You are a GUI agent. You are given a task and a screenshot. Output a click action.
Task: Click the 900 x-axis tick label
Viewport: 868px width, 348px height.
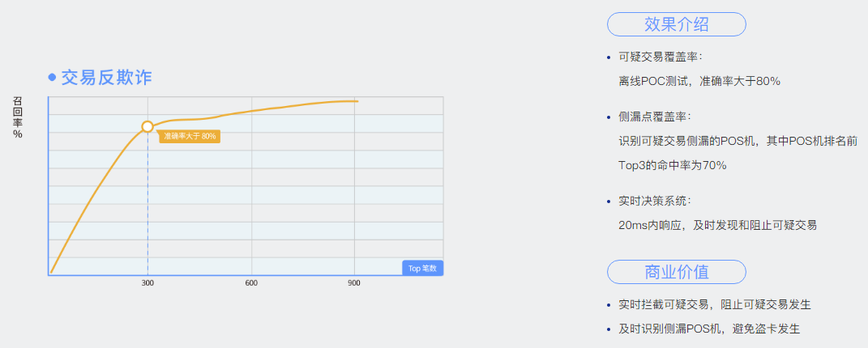point(354,282)
